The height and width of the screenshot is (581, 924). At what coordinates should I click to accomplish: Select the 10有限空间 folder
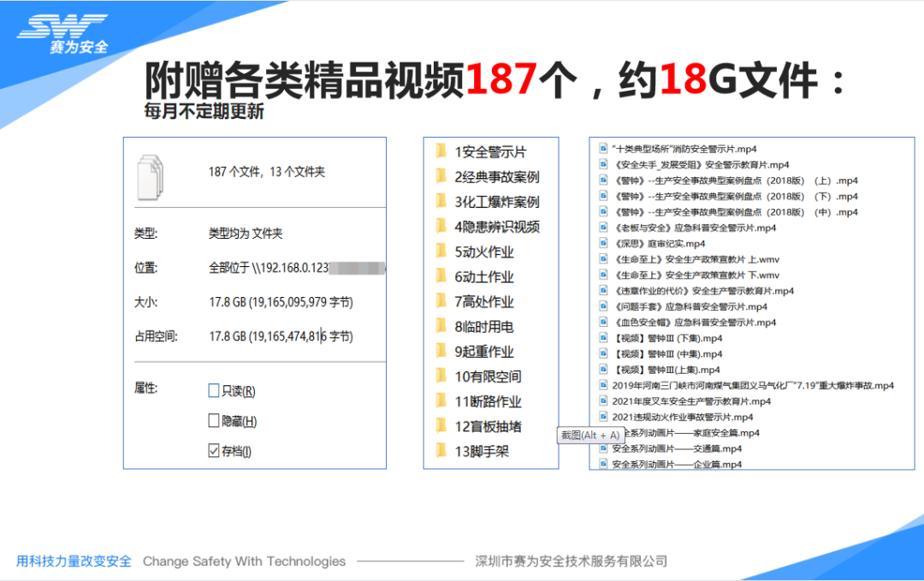tap(488, 376)
